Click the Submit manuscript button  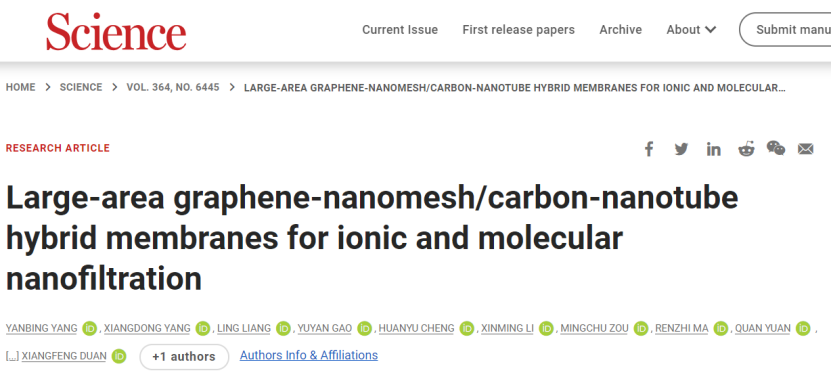[x=785, y=30]
